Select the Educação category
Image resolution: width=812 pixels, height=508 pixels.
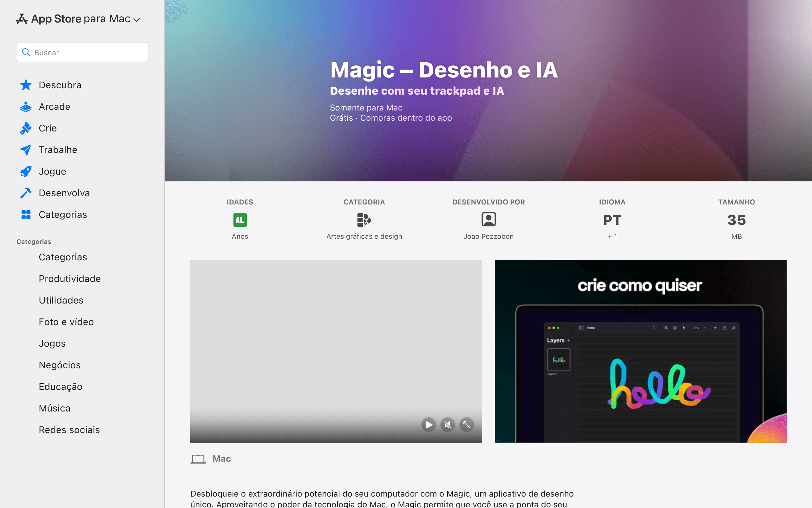pos(60,386)
